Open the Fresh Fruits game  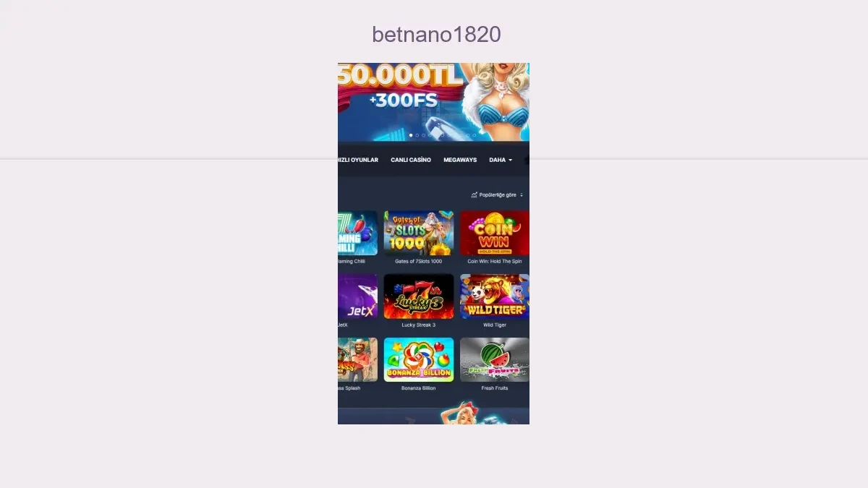495,359
